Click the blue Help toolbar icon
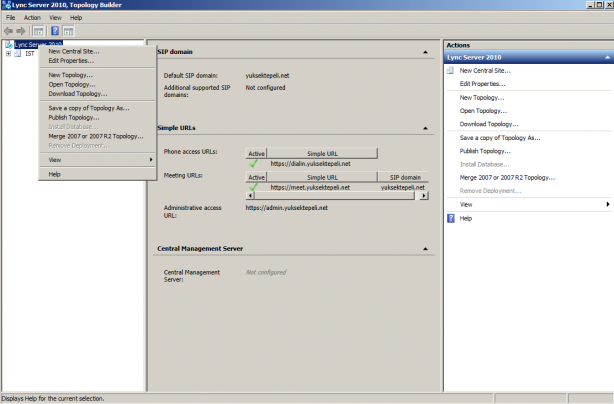The height and width of the screenshot is (404, 614). coord(55,31)
